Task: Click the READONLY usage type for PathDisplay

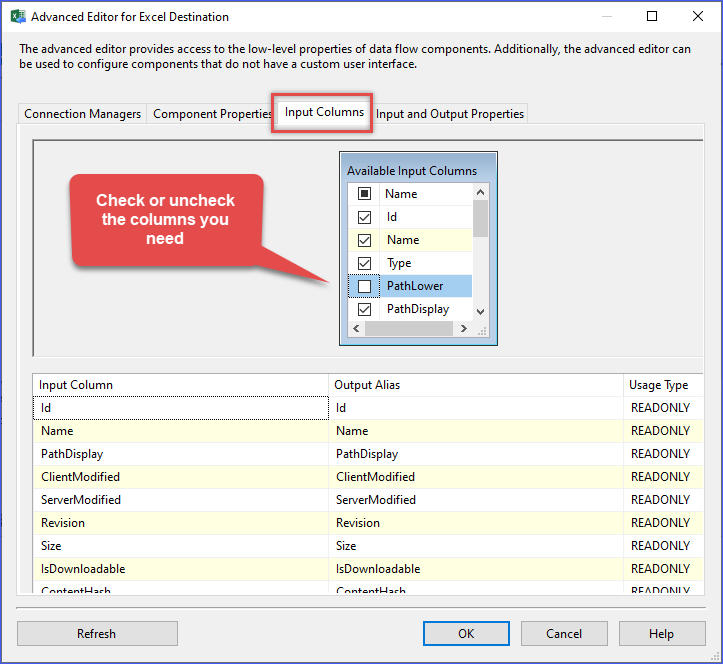Action: pos(663,454)
